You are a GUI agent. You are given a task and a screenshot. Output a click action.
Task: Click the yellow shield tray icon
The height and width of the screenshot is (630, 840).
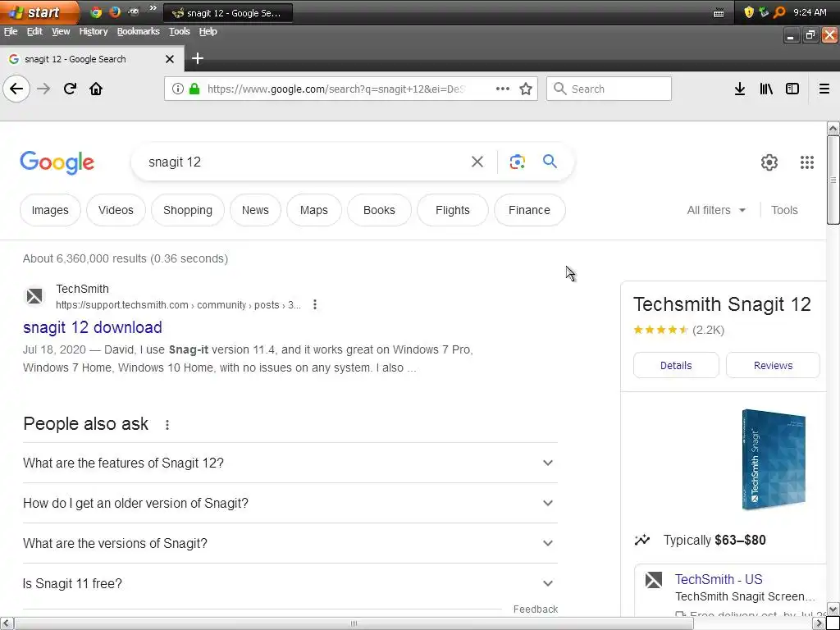749,11
